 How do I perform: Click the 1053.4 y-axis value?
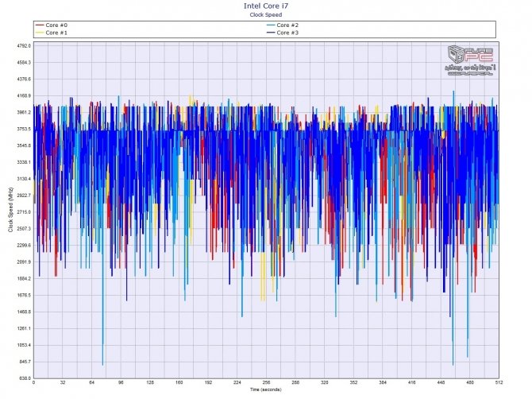click(25, 345)
